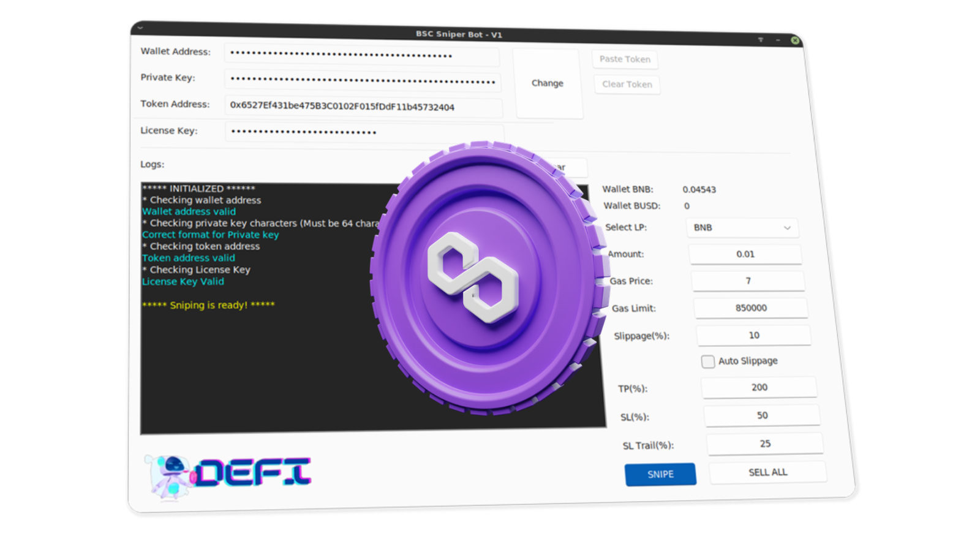Screen dimensions: 980x552
Task: Minimize the BSC Sniper Bot window
Action: click(778, 40)
